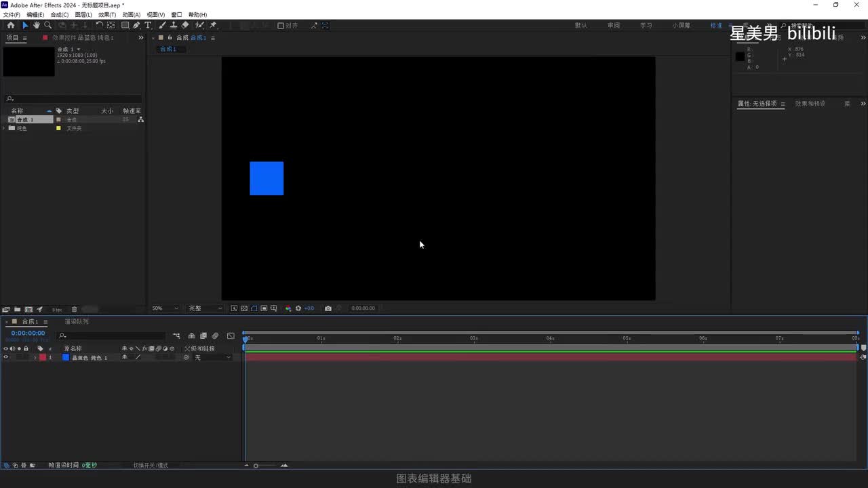Switch to the 默认 workspace
Image resolution: width=868 pixels, height=488 pixels.
tap(581, 26)
